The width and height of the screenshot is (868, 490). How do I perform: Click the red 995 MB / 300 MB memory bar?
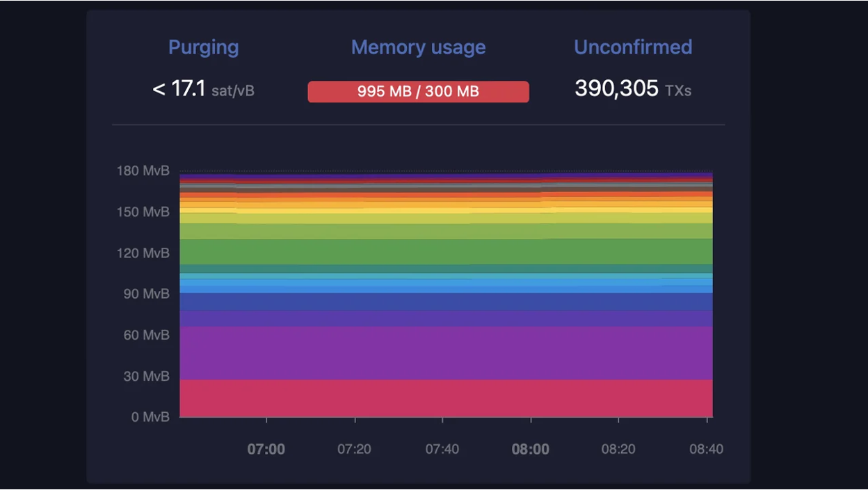[418, 91]
